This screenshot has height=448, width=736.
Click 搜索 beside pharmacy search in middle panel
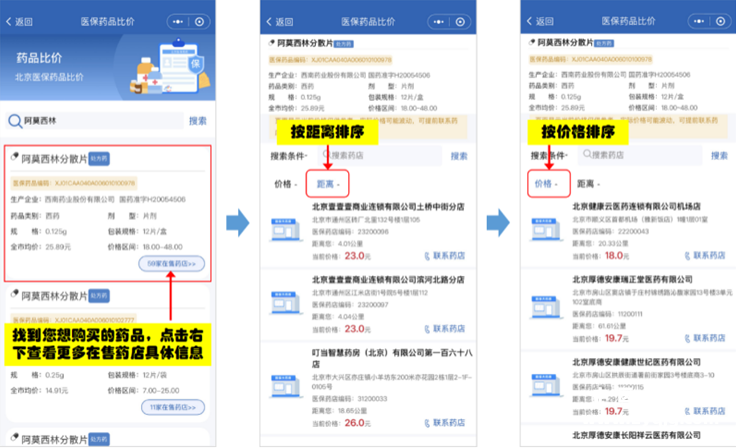[x=459, y=156]
